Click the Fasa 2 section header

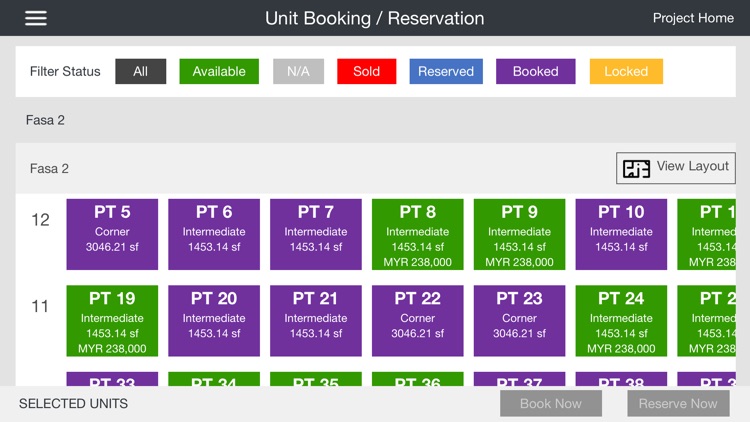(45, 120)
